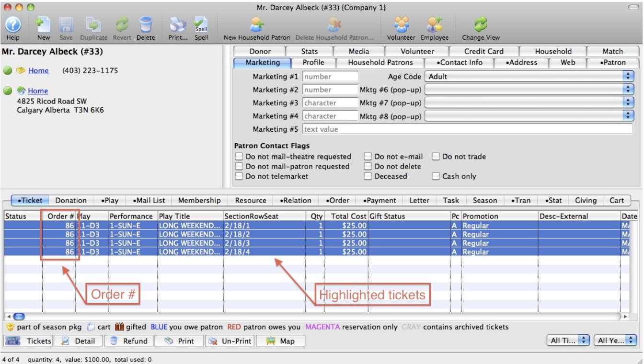The width and height of the screenshot is (644, 364).
Task: Click the Un-Print button
Action: pyautogui.click(x=230, y=341)
